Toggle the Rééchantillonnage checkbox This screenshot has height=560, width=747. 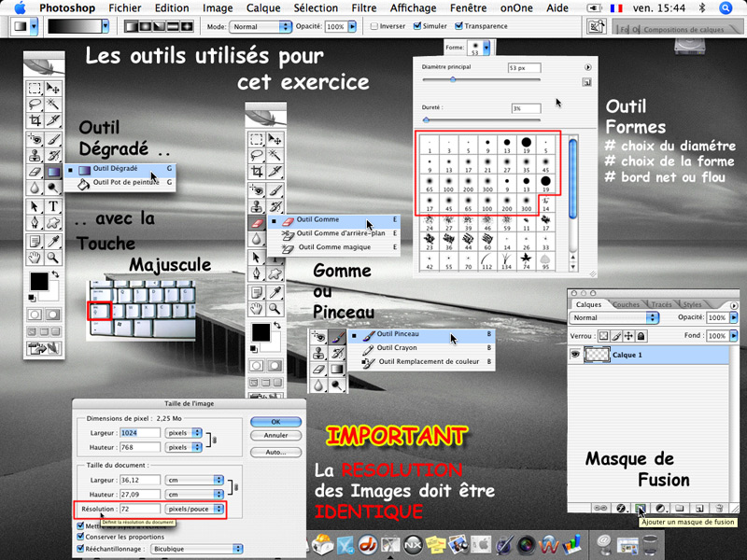80,549
